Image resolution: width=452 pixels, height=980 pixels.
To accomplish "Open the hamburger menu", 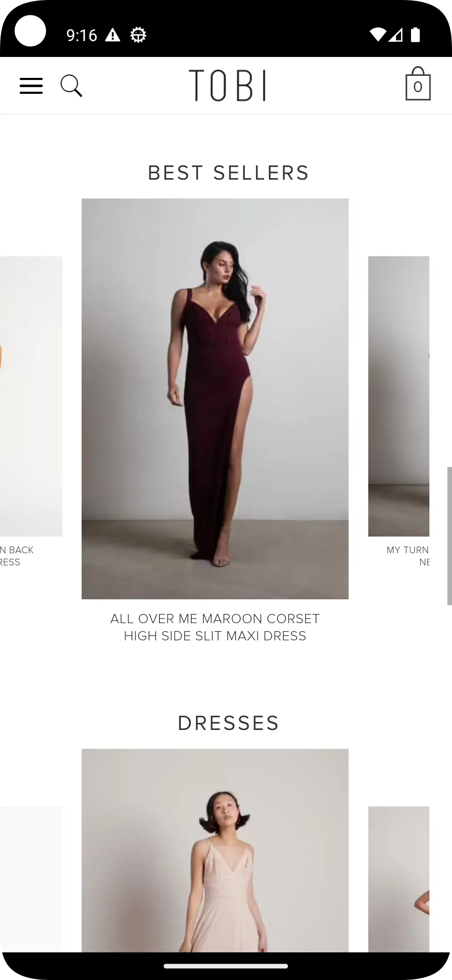I will pos(31,86).
